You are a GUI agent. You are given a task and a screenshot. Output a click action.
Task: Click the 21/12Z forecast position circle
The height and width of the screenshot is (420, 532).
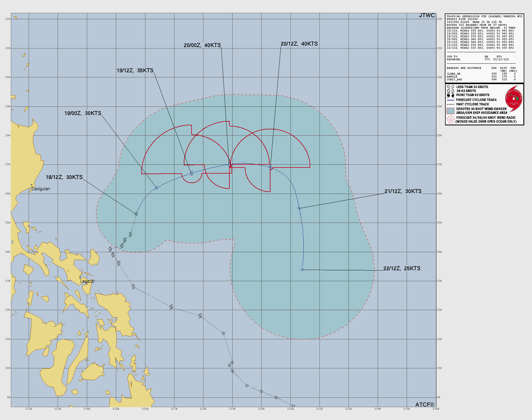[x=299, y=208]
